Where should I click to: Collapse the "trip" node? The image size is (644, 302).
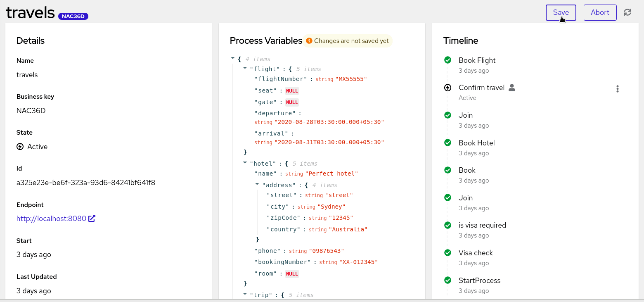click(245, 295)
